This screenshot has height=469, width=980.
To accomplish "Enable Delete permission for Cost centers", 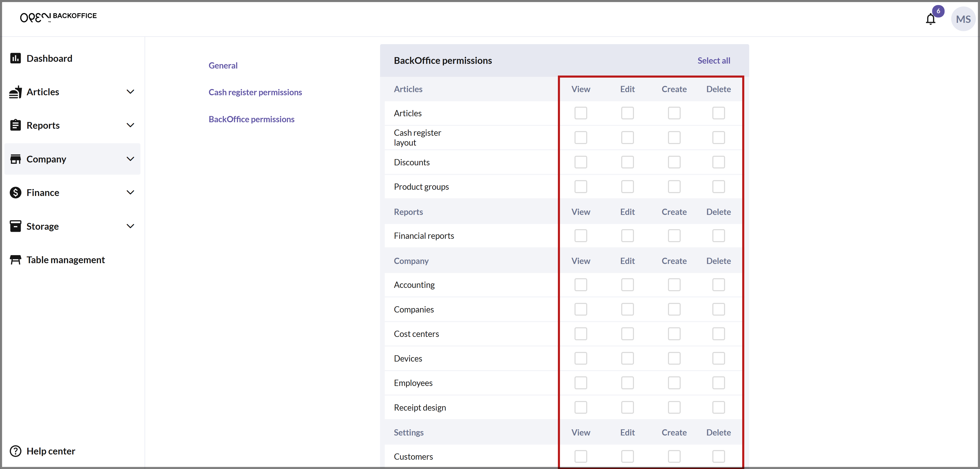I will (718, 334).
